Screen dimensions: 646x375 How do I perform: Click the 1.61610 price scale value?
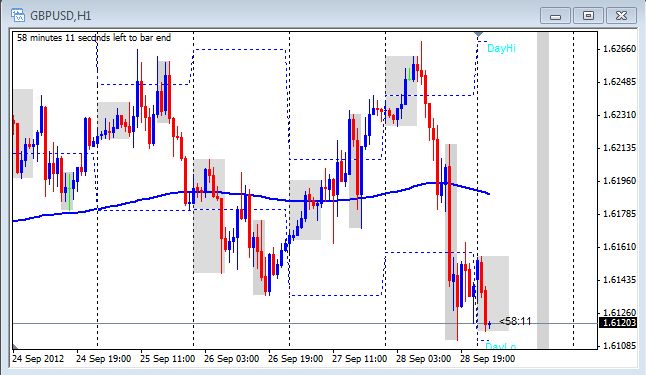tap(619, 246)
